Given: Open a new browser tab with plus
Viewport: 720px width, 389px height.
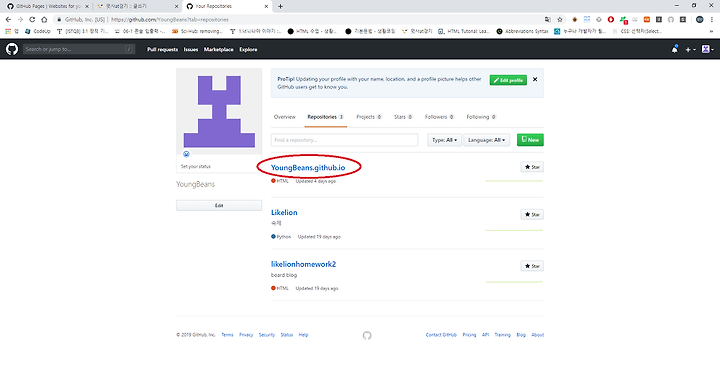Looking at the screenshot, I should click(280, 6).
